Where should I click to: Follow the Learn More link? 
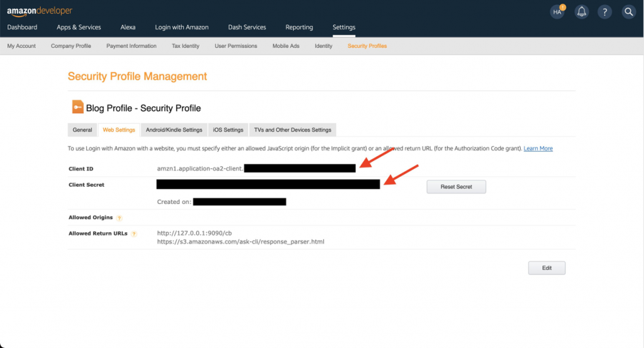coord(538,149)
